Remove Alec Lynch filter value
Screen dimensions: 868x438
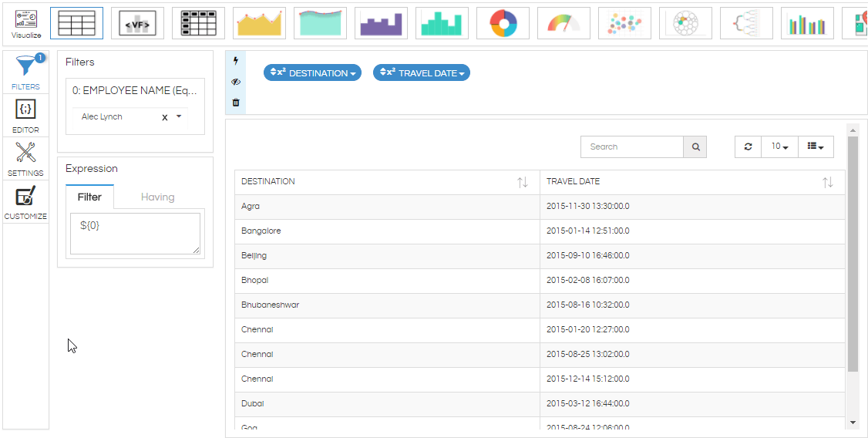[x=164, y=117]
